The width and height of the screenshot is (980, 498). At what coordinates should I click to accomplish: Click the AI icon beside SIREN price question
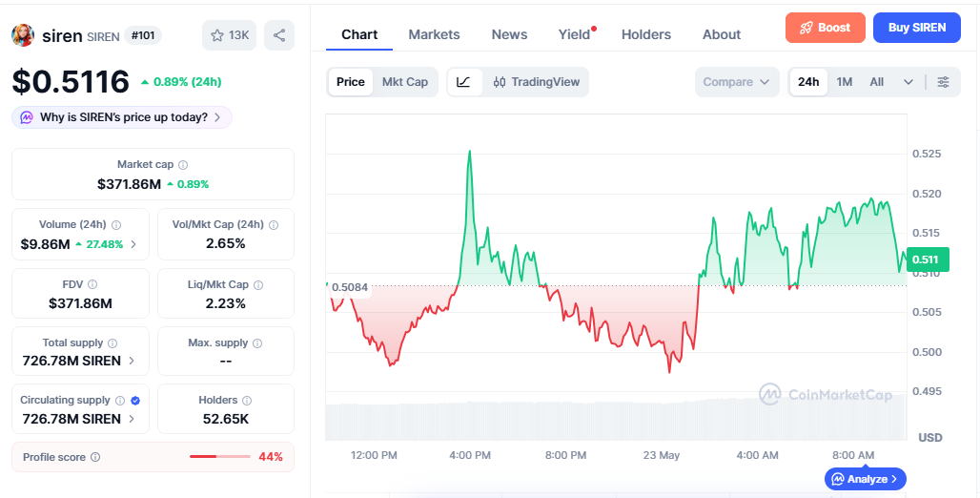coord(27,117)
